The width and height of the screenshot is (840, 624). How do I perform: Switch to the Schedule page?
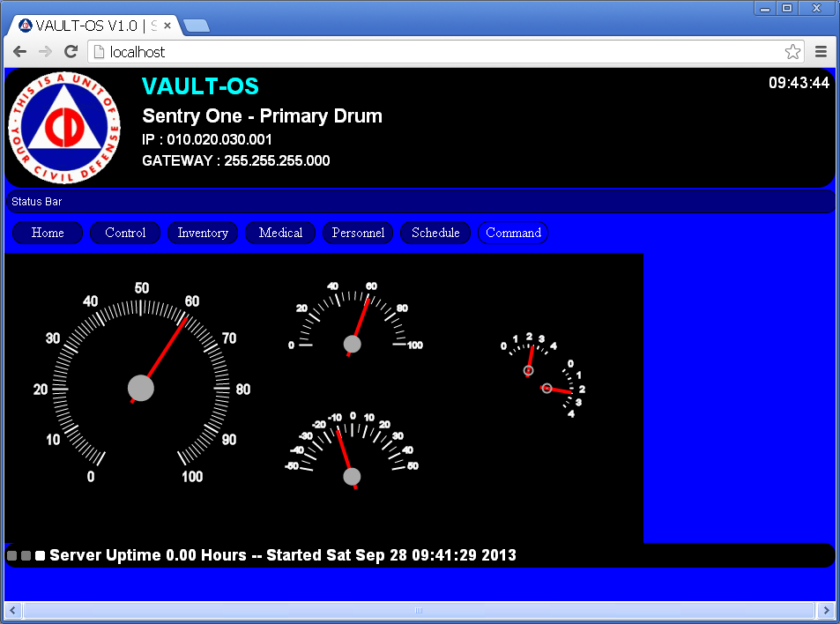[435, 233]
